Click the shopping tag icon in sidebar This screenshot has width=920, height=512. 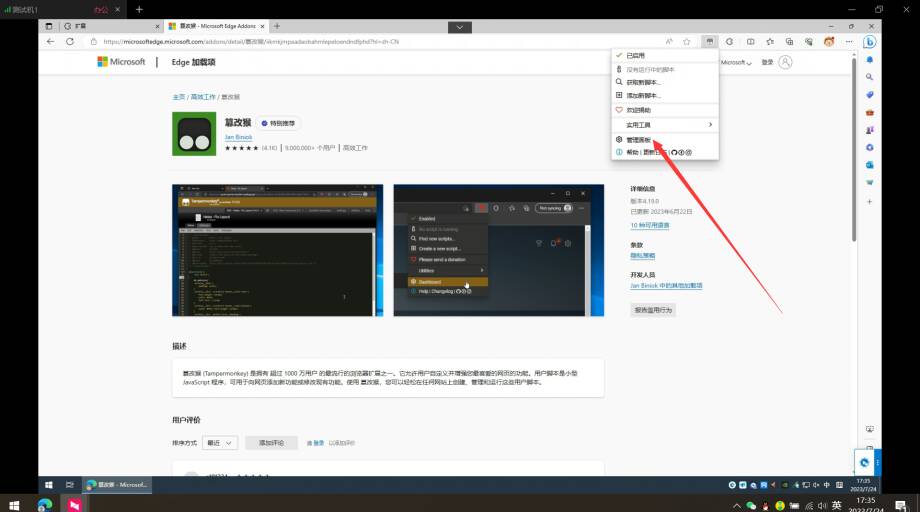[870, 94]
